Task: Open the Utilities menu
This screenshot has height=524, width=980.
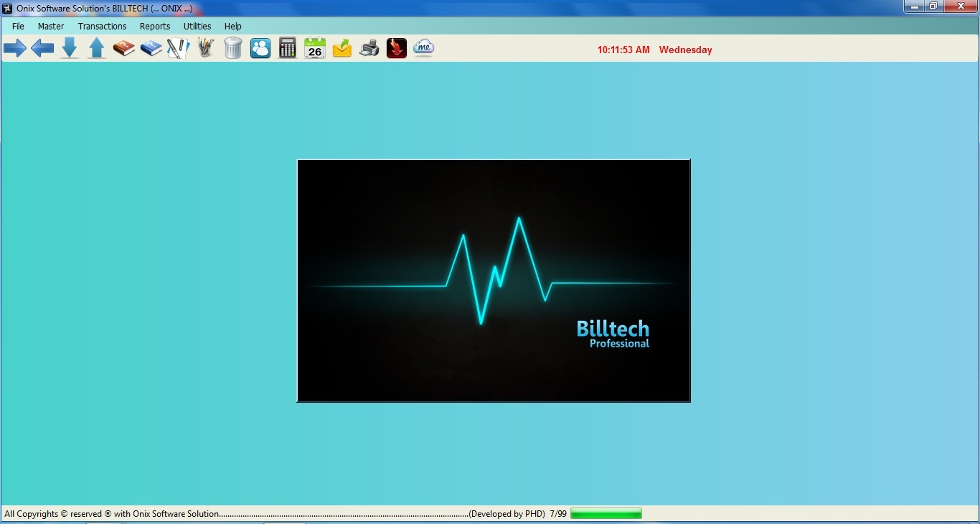Action: point(197,26)
